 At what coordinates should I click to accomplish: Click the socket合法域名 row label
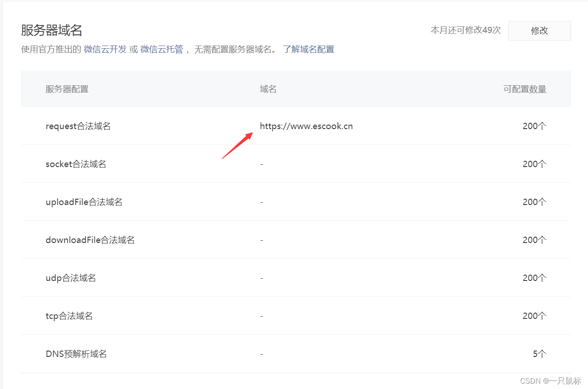[x=74, y=164]
